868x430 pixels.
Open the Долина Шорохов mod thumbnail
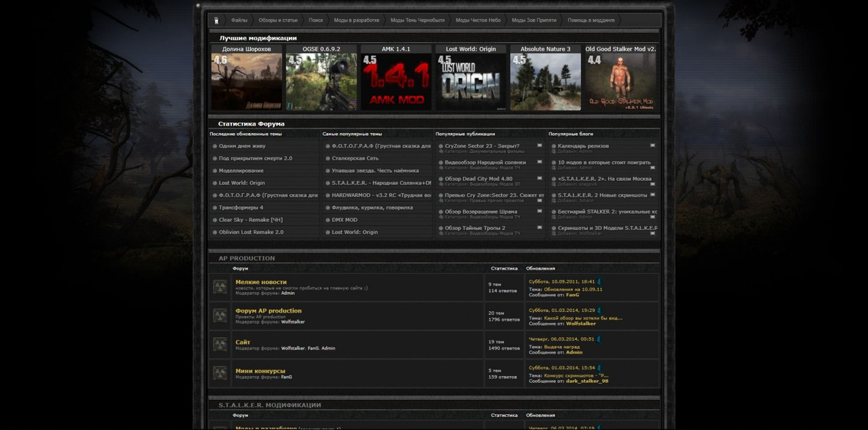point(247,81)
